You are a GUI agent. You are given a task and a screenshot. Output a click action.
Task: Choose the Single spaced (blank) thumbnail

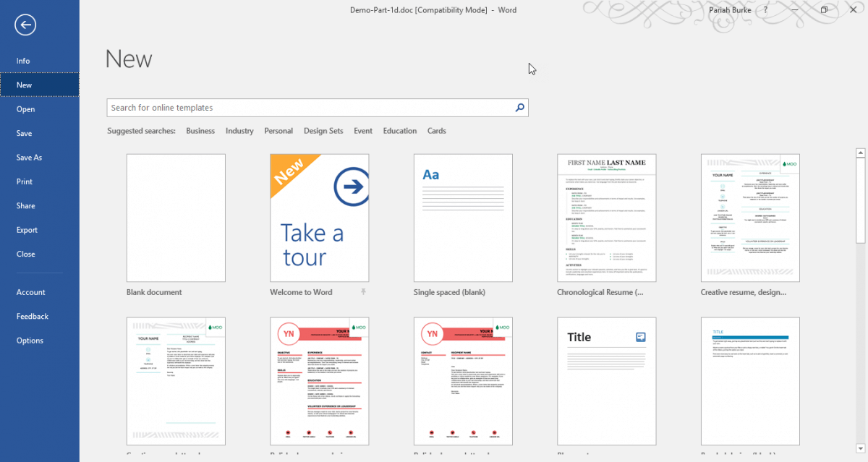[x=463, y=218]
